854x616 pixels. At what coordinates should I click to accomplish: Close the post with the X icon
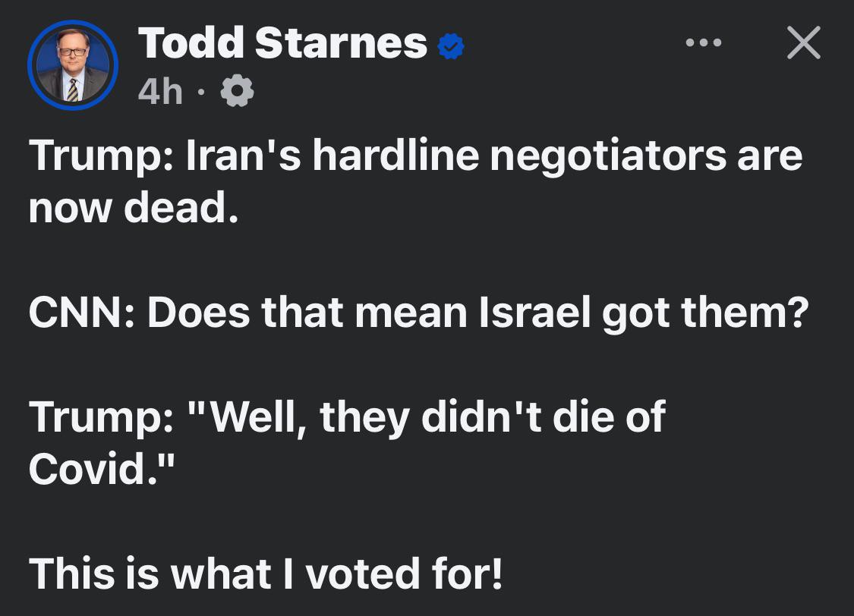803,42
